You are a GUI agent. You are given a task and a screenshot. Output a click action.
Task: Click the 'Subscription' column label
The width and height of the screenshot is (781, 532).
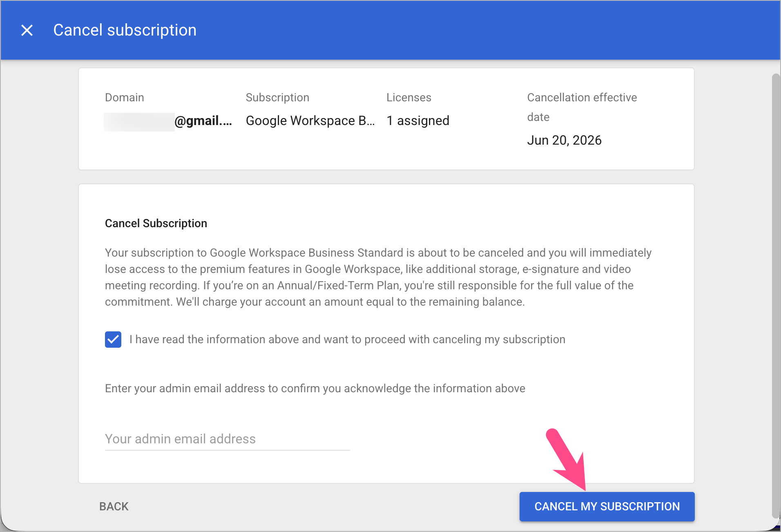277,97
